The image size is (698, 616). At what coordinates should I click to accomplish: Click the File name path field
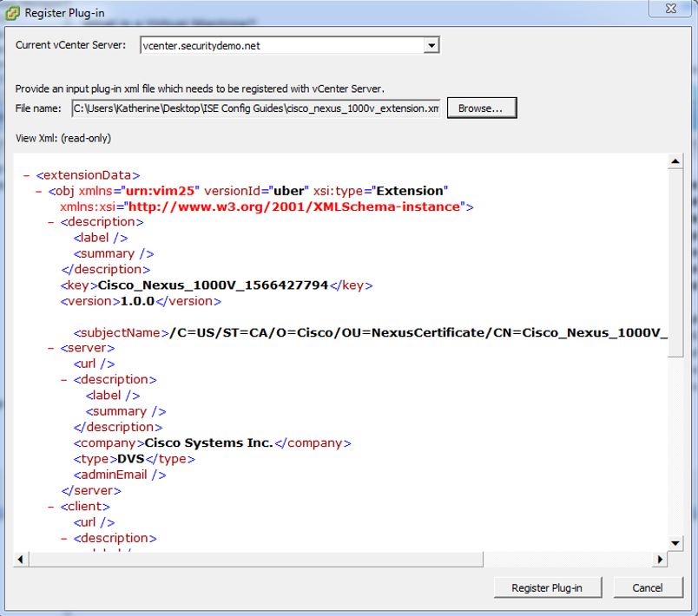coord(256,108)
